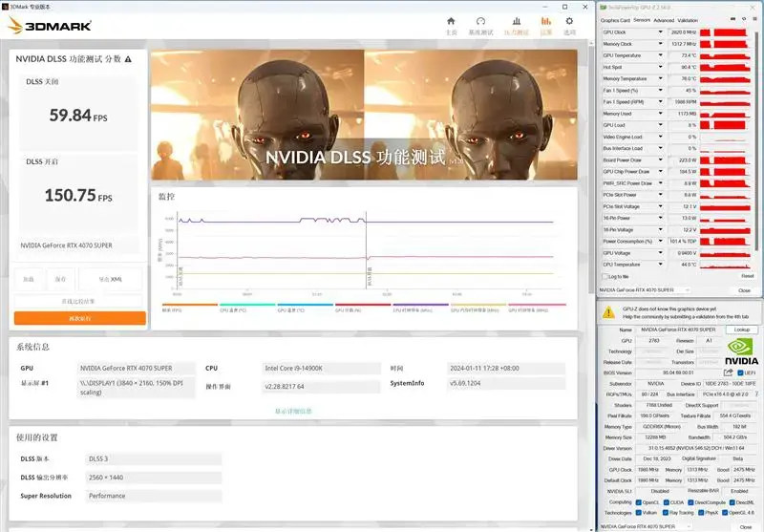Switch to the Graphics Card tab
This screenshot has width=764, height=532.
[x=615, y=20]
